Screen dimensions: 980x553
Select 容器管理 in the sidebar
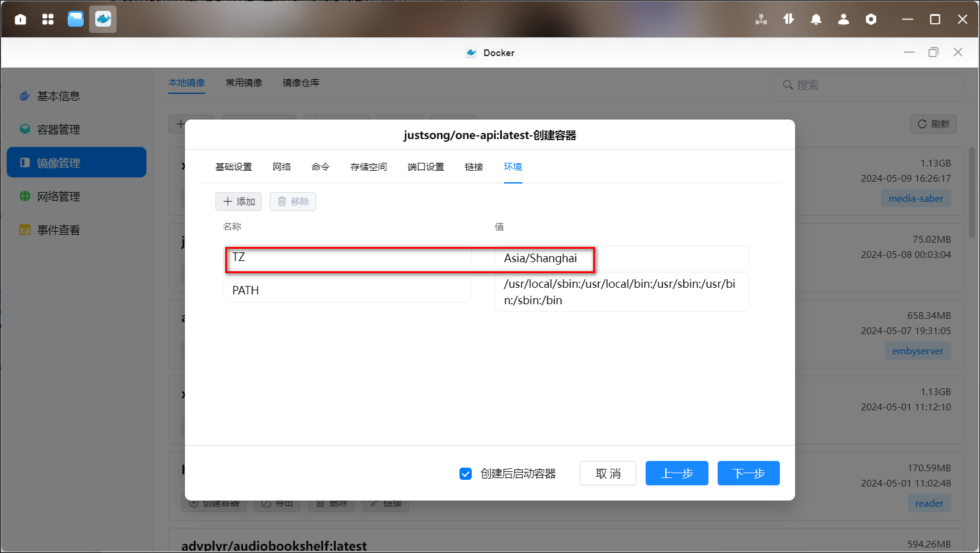point(59,129)
